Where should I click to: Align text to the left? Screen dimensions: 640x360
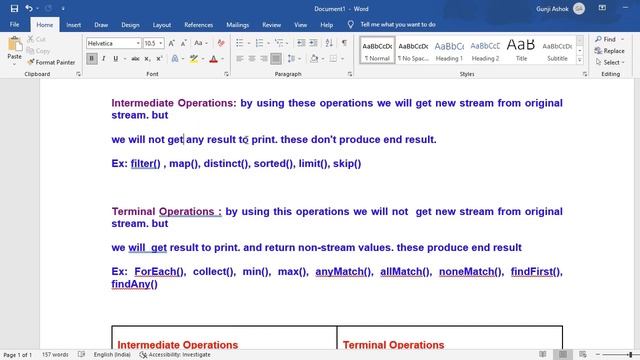[240, 59]
